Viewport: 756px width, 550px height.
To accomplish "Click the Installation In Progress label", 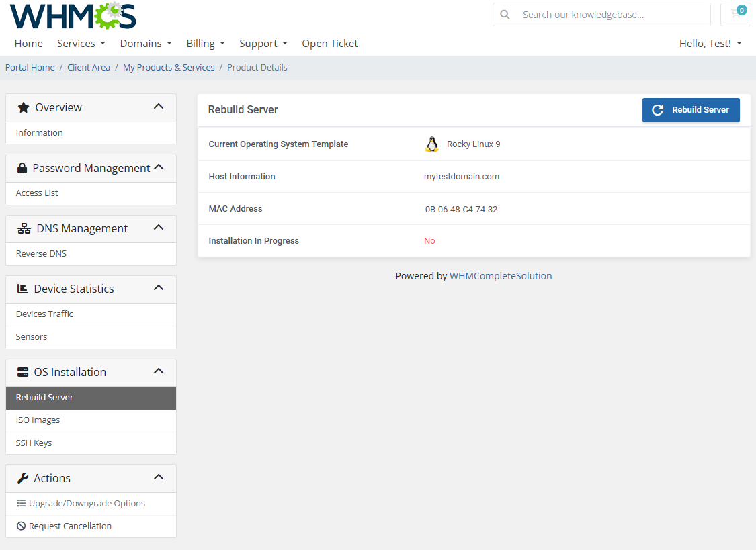I will point(253,241).
